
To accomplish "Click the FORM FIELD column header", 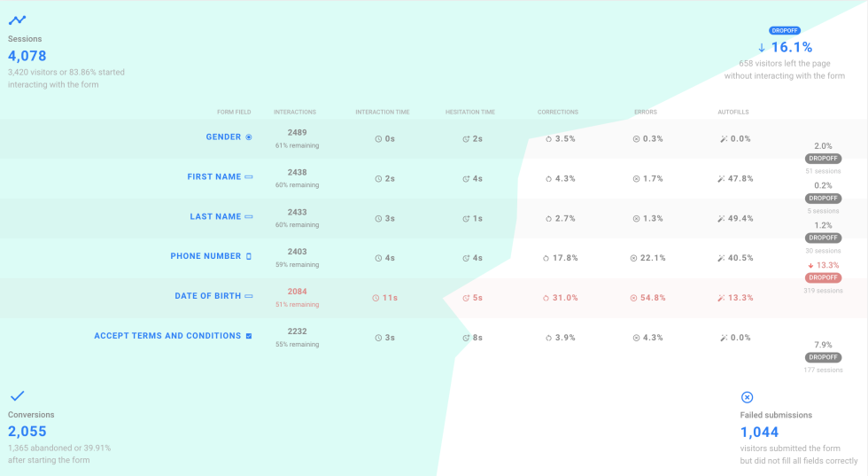I will coord(234,112).
